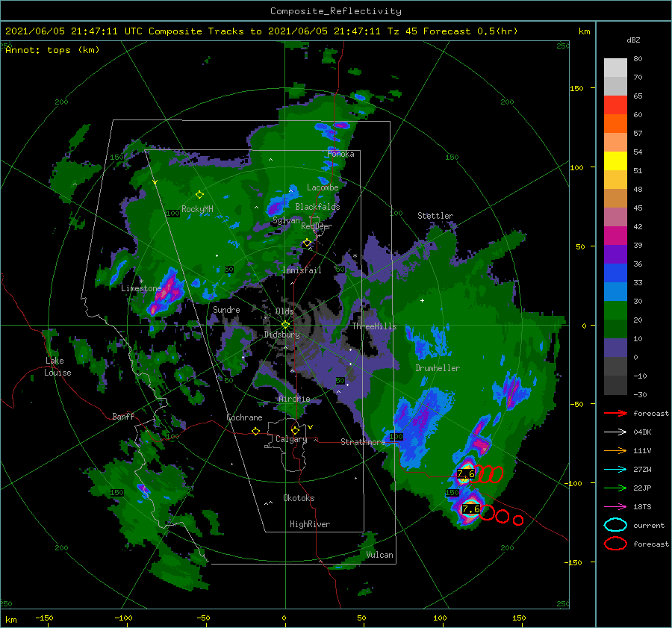The image size is (672, 628).
Task: Click the Lake Louise label
Action: click(58, 367)
